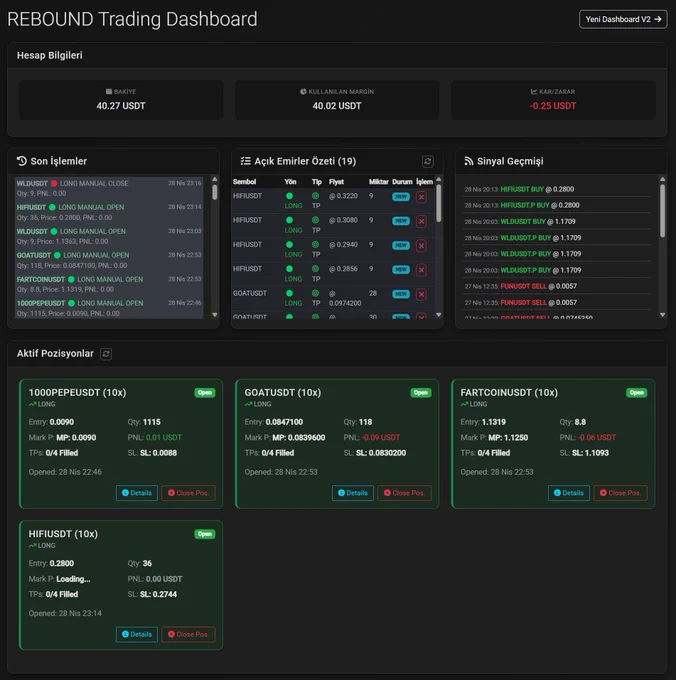Cancel the HIFIUSDT order at 0.3080
The image size is (676, 680).
[x=421, y=221]
